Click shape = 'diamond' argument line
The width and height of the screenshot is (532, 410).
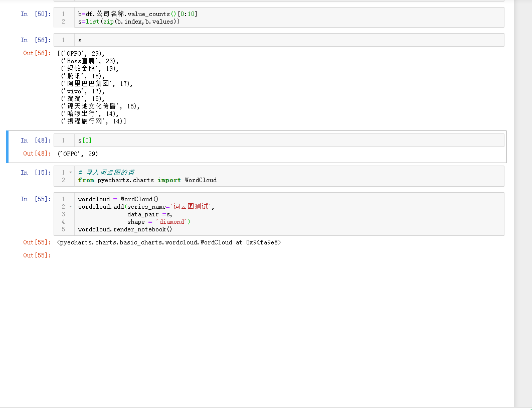pyautogui.click(x=159, y=222)
